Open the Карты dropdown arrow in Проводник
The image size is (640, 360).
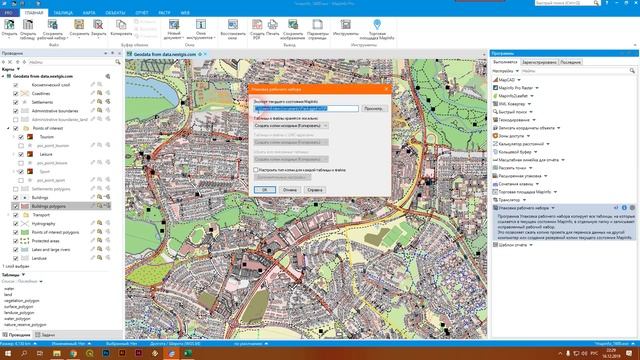coord(18,69)
